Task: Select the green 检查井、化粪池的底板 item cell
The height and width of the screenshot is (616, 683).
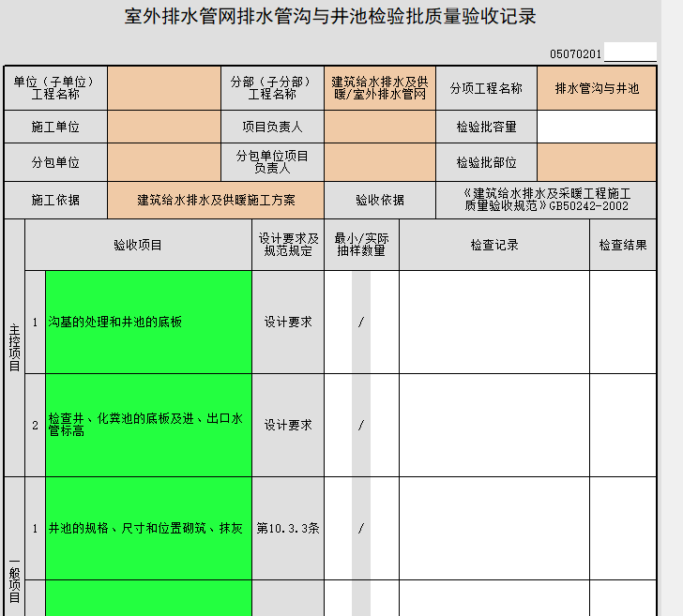Action: [x=148, y=425]
